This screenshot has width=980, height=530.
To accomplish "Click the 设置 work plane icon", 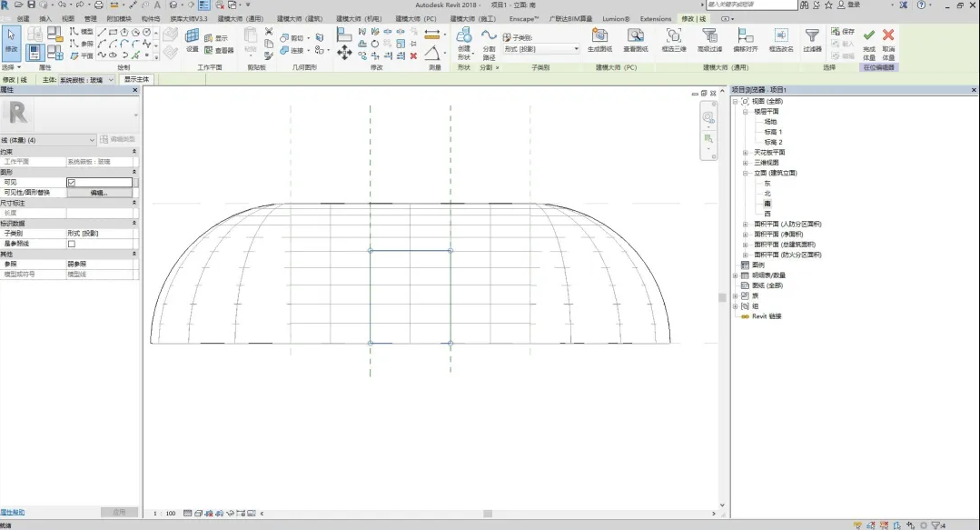I will click(x=193, y=36).
